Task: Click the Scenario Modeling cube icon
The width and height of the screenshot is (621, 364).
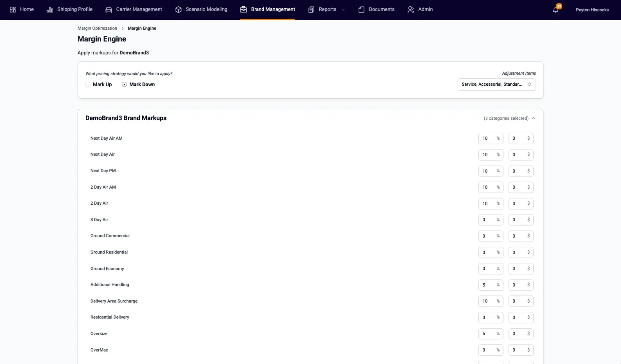Action: tap(178, 9)
